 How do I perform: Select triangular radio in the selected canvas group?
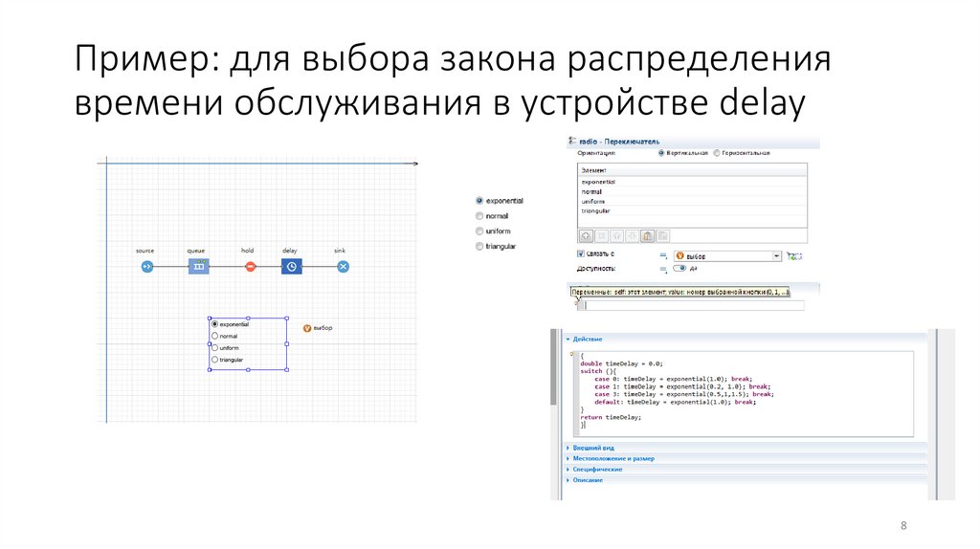[x=215, y=360]
